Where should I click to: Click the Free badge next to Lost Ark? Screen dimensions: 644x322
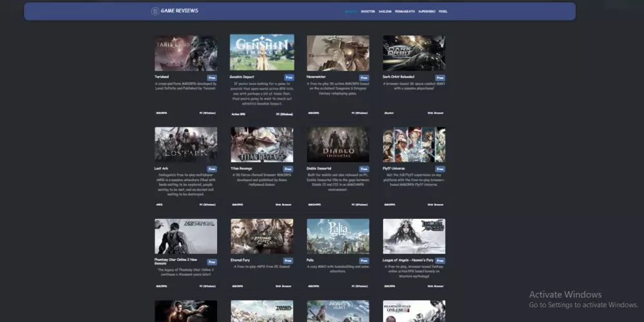click(x=212, y=169)
